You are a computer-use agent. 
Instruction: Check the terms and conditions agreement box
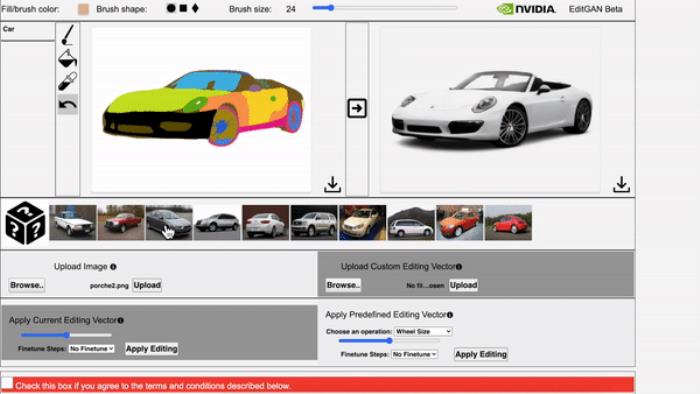7,383
